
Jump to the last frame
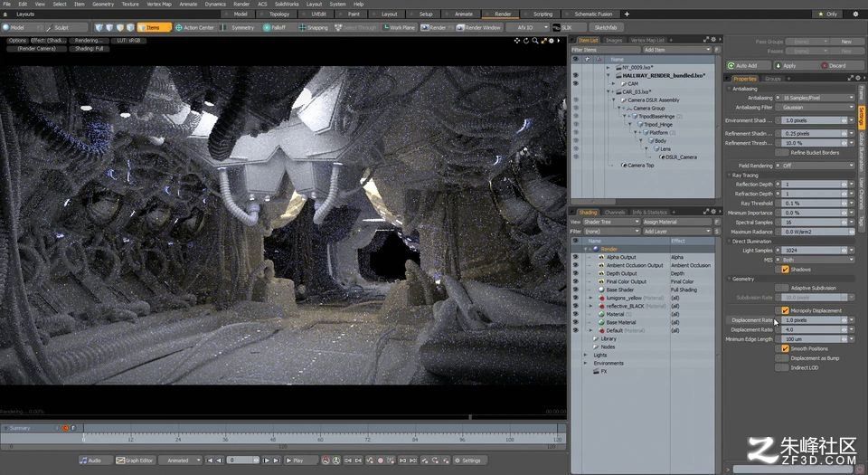[x=277, y=460]
